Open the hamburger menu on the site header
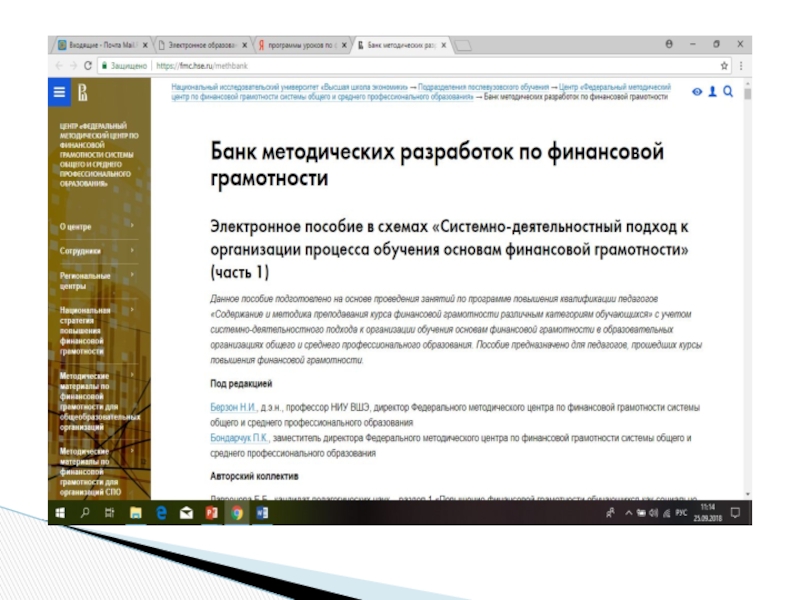The image size is (800, 600). 59,93
